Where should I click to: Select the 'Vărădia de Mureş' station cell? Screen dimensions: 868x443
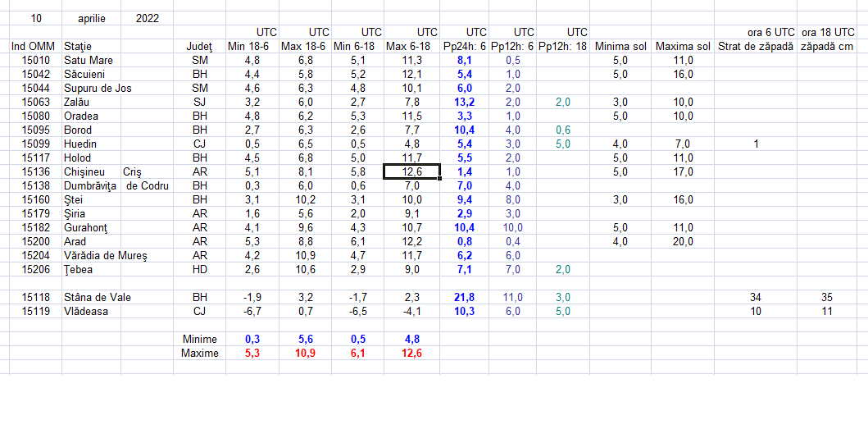(x=106, y=256)
